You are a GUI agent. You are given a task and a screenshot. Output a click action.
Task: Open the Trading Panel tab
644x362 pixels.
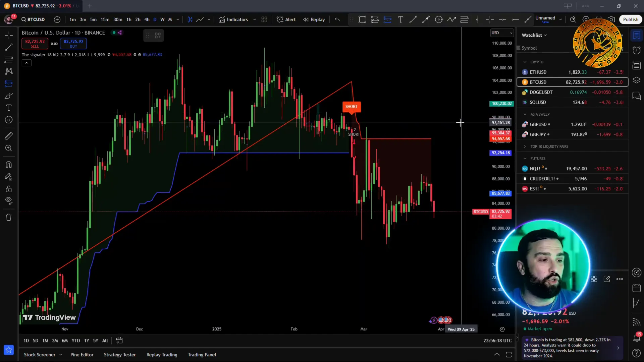(x=202, y=355)
